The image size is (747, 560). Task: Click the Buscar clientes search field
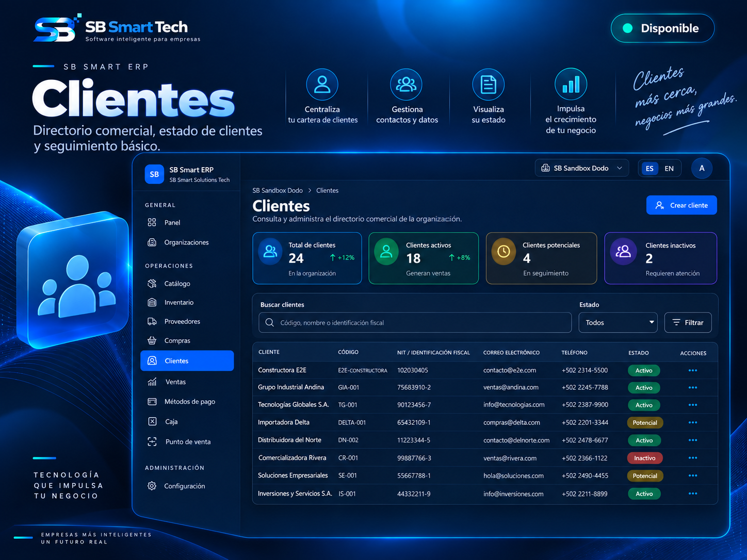tap(415, 322)
